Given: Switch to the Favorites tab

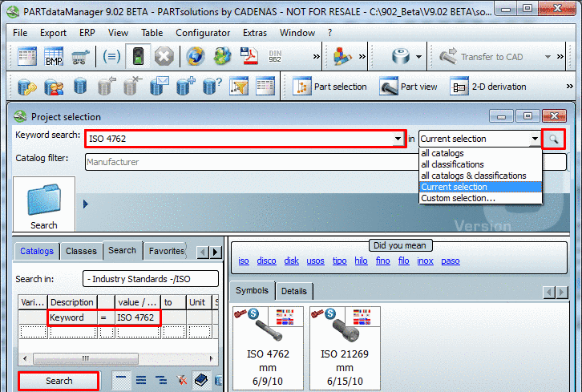Looking at the screenshot, I should coord(166,251).
